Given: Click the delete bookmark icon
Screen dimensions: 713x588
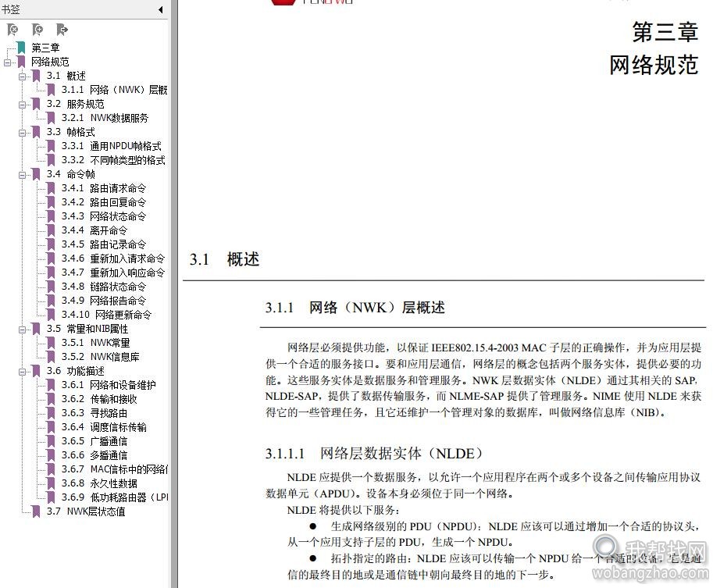Looking at the screenshot, I should [x=13, y=30].
